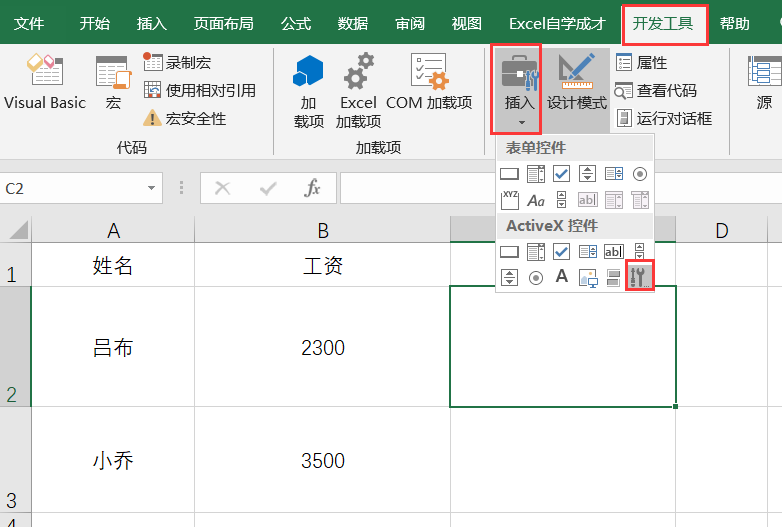The height and width of the screenshot is (527, 782).
Task: Click the Insert Function fx button
Action: [x=312, y=188]
